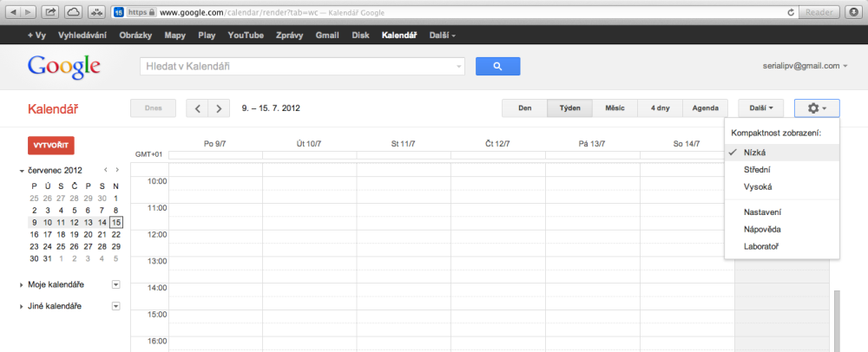Select Nízká display density
The height and width of the screenshot is (352, 868).
pyautogui.click(x=782, y=152)
